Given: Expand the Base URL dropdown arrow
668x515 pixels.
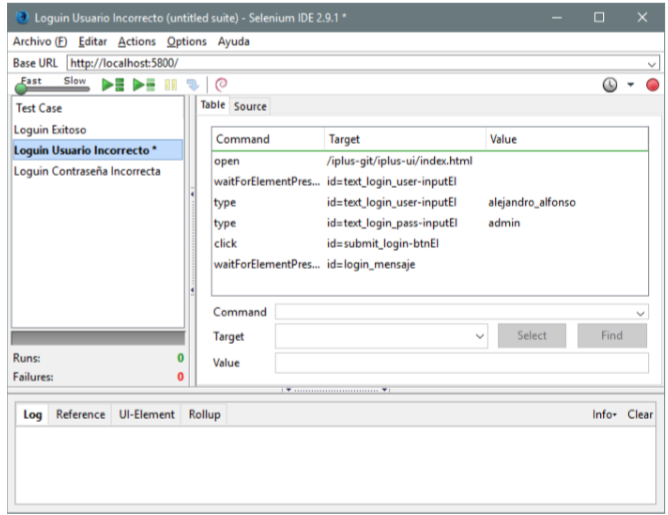Looking at the screenshot, I should [x=652, y=64].
